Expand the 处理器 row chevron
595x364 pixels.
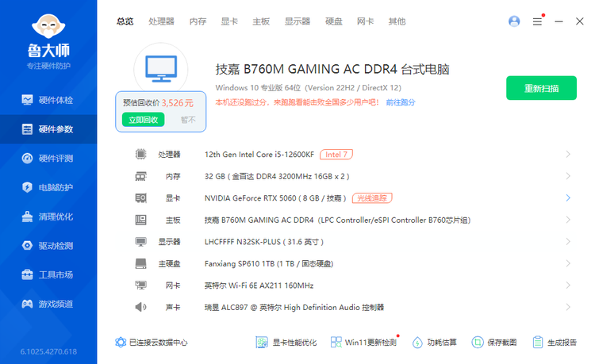pos(568,154)
